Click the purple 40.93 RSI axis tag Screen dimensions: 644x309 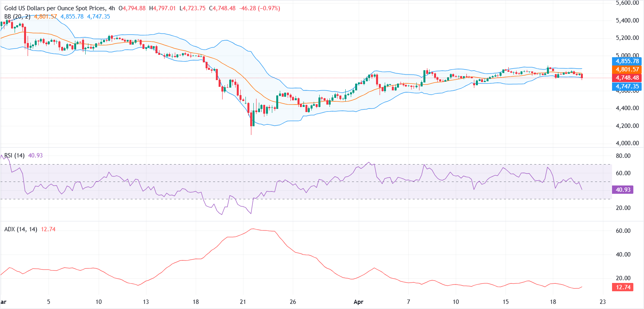click(623, 190)
